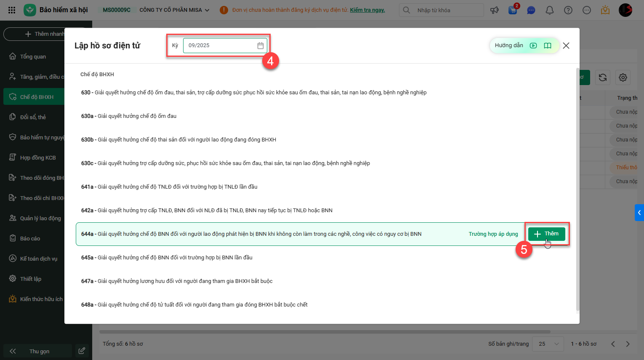This screenshot has width=644, height=360.
Task: Click the dialog's vertical scrollbar
Action: click(x=577, y=189)
